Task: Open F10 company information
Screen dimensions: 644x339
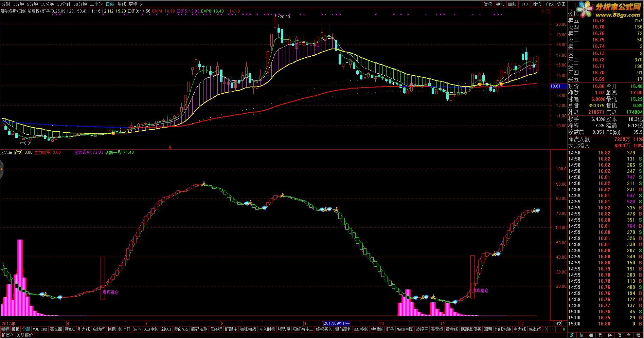Action: [525, 4]
